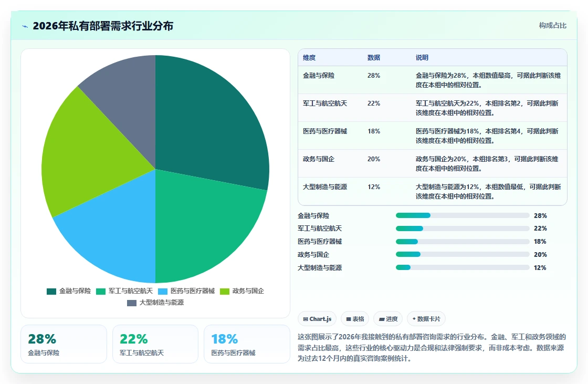Click 金融与保险 cell in the table
588x384 pixels.
[x=319, y=76]
